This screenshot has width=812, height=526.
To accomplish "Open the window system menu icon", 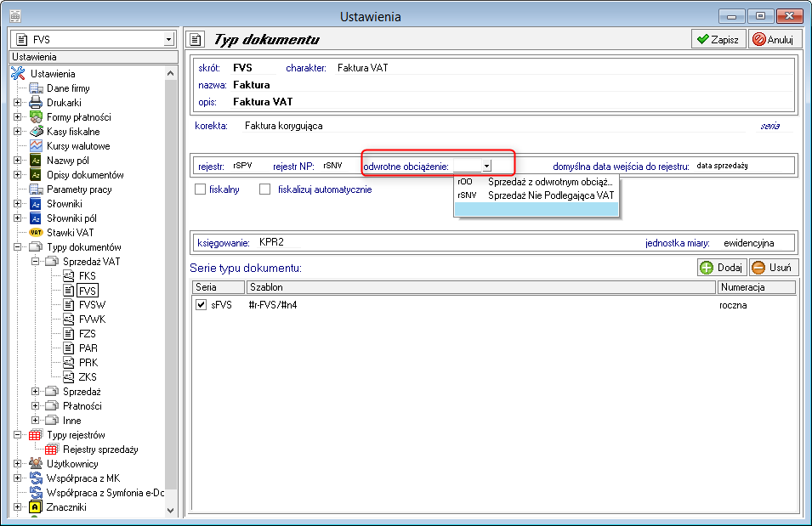I will (x=15, y=16).
